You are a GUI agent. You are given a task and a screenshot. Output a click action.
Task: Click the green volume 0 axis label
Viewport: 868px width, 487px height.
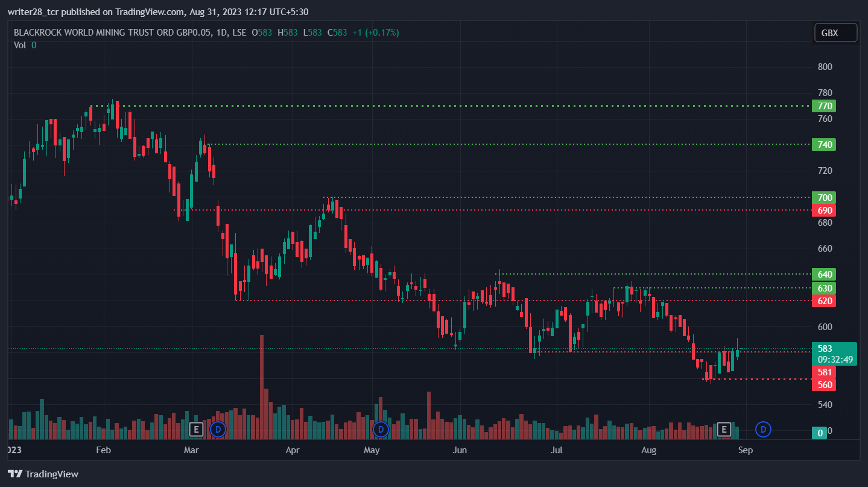click(x=820, y=433)
